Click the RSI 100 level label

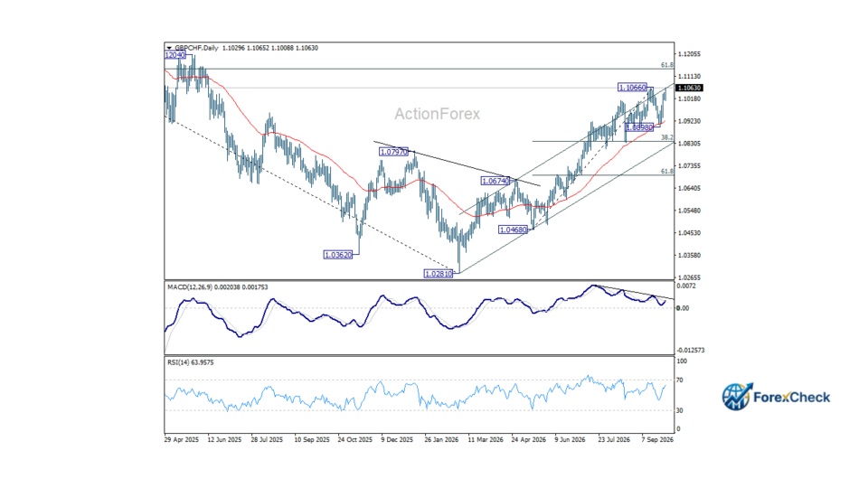(682, 361)
